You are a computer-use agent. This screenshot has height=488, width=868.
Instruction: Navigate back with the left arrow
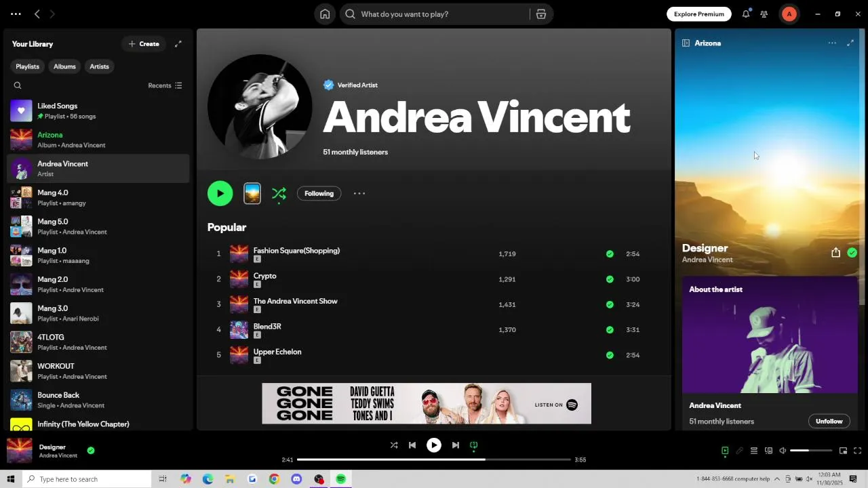[x=37, y=14]
